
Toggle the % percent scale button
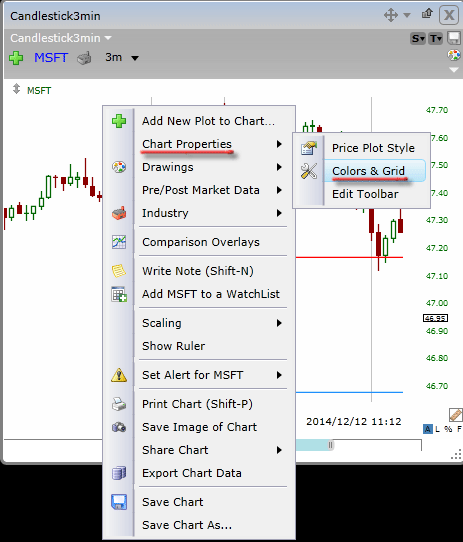(x=448, y=429)
